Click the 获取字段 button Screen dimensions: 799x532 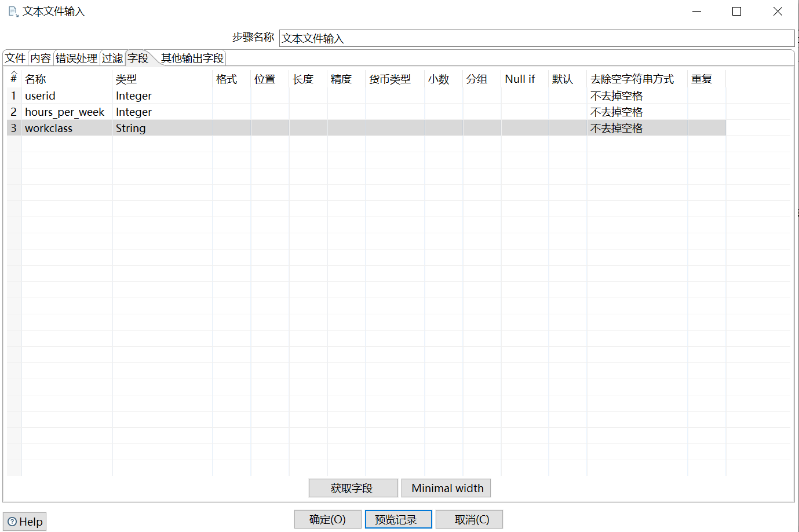353,488
